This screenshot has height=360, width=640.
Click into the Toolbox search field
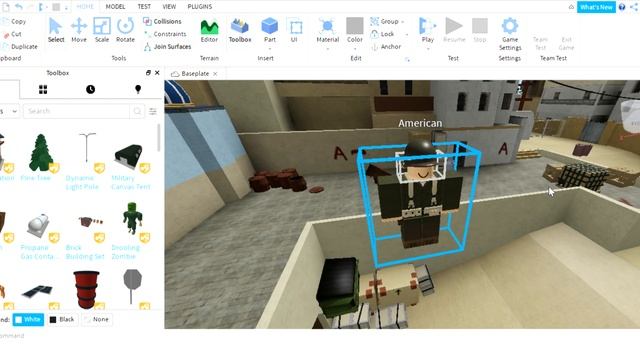(x=77, y=111)
